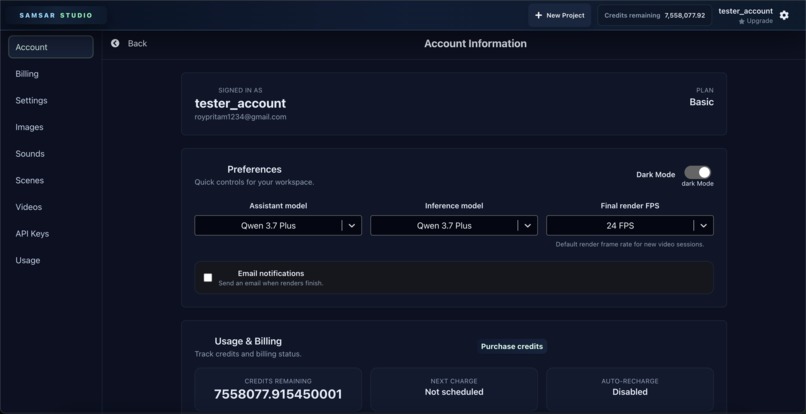This screenshot has height=414, width=806.
Task: Click the New Project button
Action: [x=560, y=15]
